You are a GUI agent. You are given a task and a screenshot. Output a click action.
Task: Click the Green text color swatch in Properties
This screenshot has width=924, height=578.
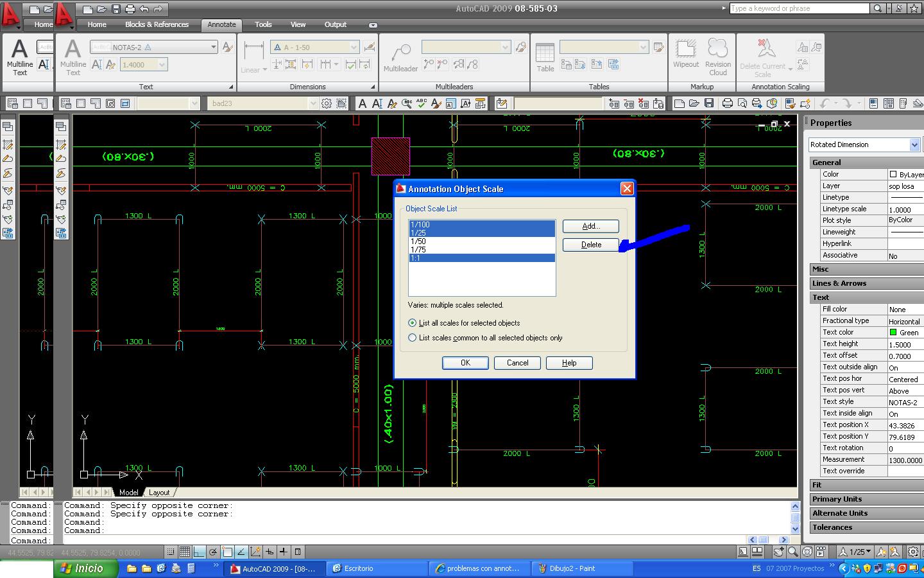(893, 332)
